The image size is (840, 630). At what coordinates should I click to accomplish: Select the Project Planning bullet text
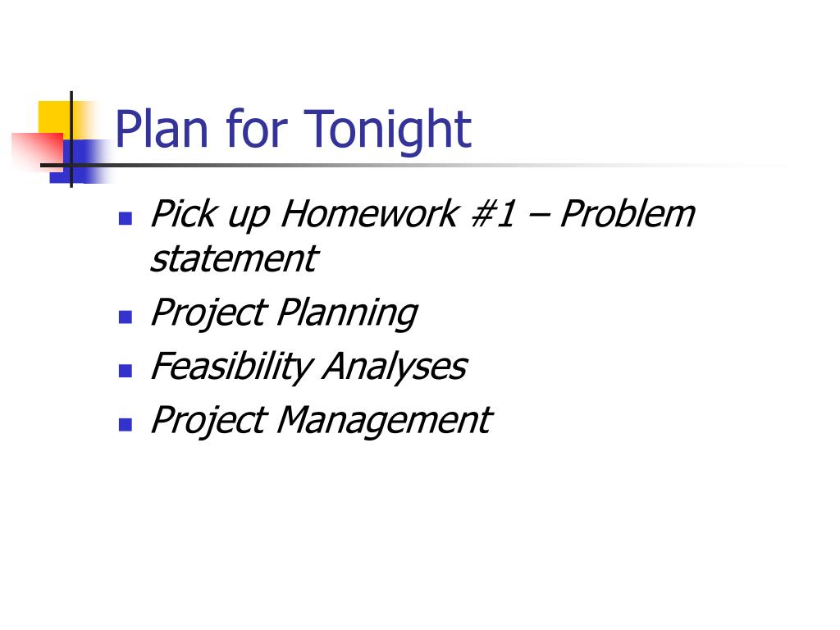284,313
